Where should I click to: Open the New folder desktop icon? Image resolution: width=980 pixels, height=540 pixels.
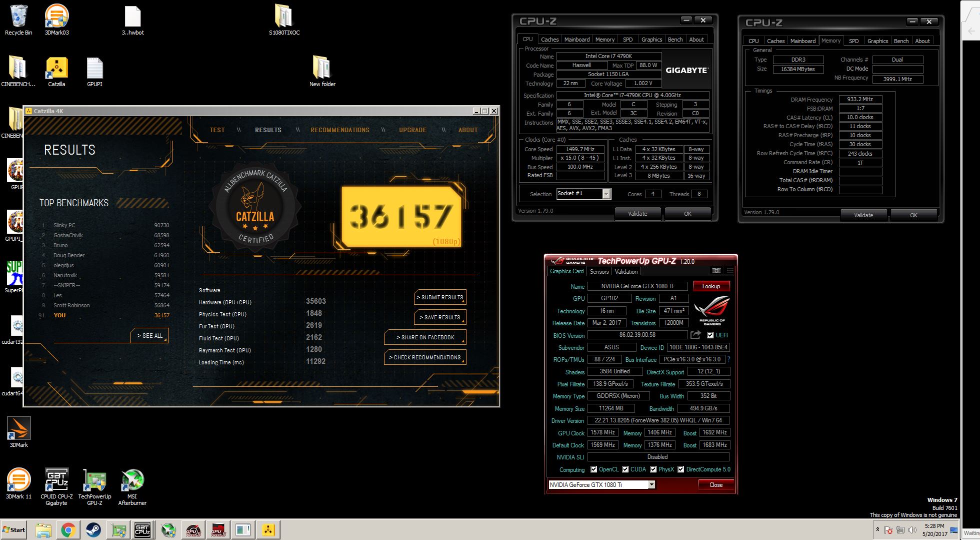coord(322,71)
